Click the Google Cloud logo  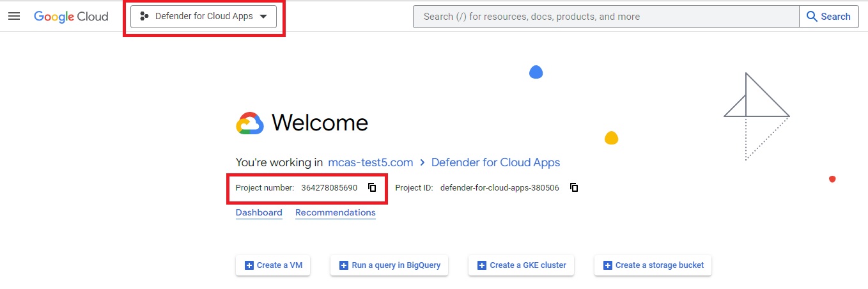pyautogui.click(x=71, y=17)
